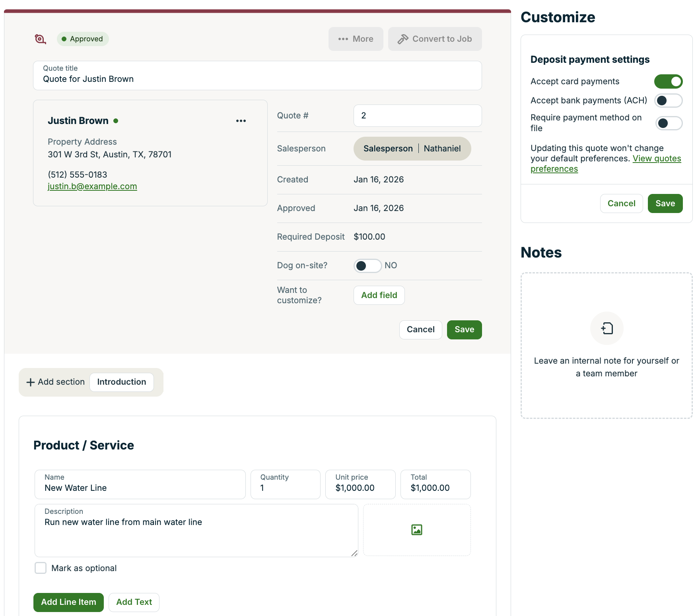Click the image upload icon for line item
The height and width of the screenshot is (616, 696).
click(416, 530)
